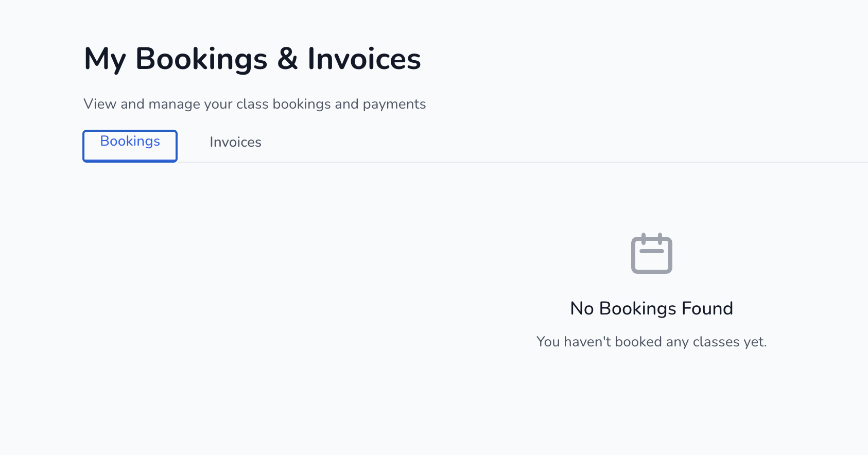
Task: Click the 'View and manage your class bookings' subtitle
Action: [x=254, y=104]
